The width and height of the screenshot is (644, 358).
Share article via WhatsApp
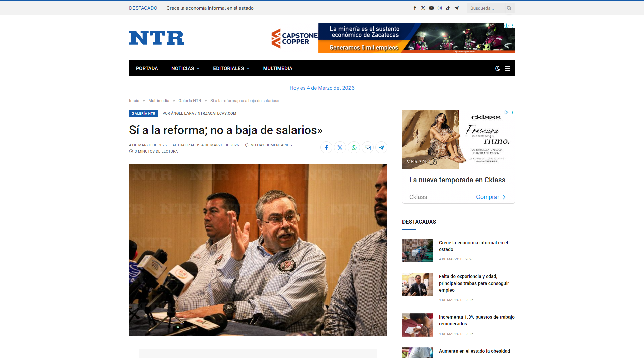[x=354, y=147]
